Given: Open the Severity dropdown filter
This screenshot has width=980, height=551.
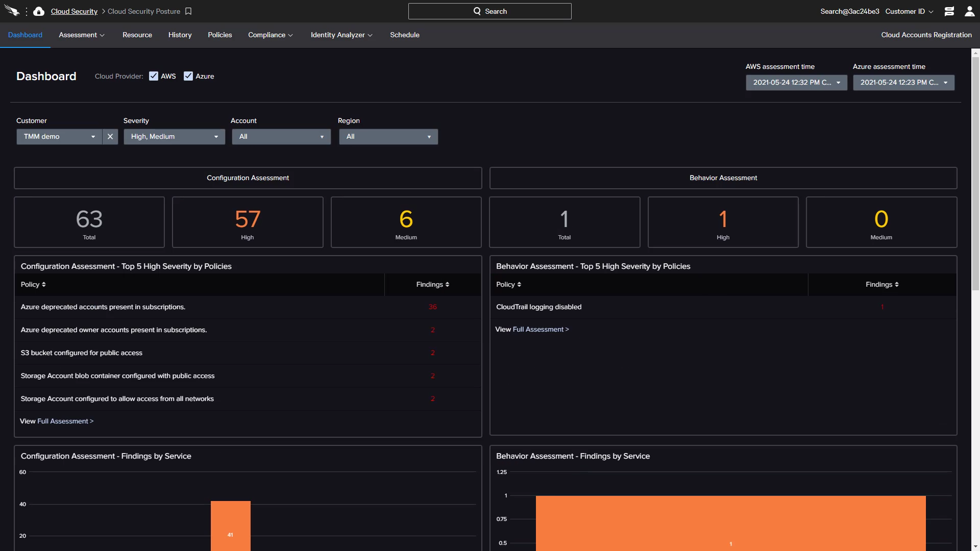Looking at the screenshot, I should click(x=174, y=137).
